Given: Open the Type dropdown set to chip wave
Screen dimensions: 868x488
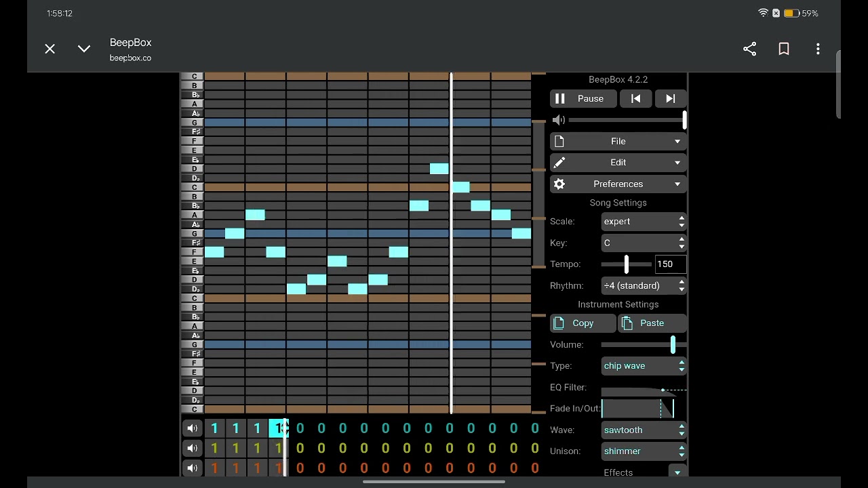Looking at the screenshot, I should click(644, 366).
